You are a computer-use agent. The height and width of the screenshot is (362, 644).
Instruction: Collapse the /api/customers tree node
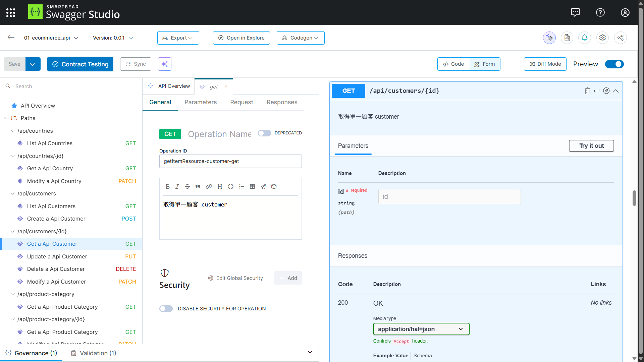pos(13,194)
